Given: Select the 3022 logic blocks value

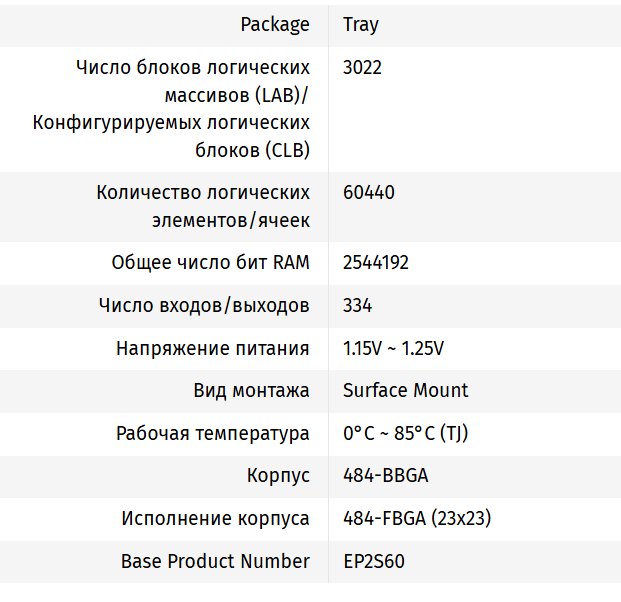Looking at the screenshot, I should tap(362, 68).
